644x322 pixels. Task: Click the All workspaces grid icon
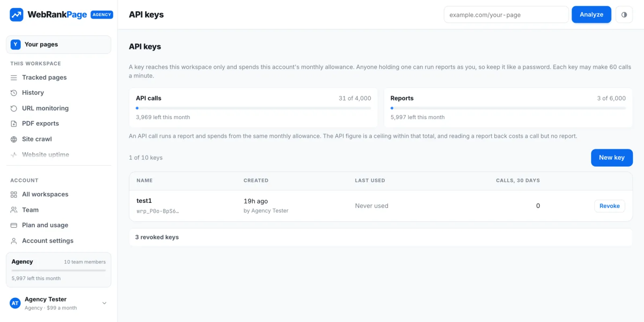tap(14, 195)
